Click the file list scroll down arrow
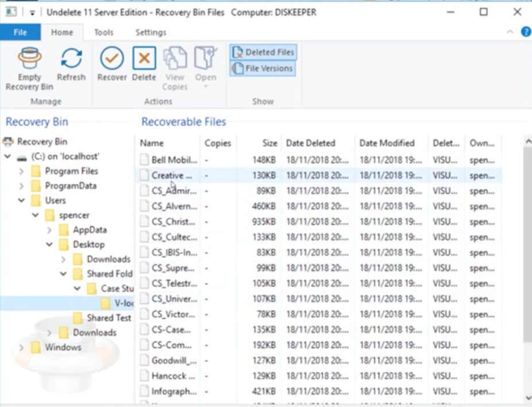The image size is (532, 407). point(528,398)
